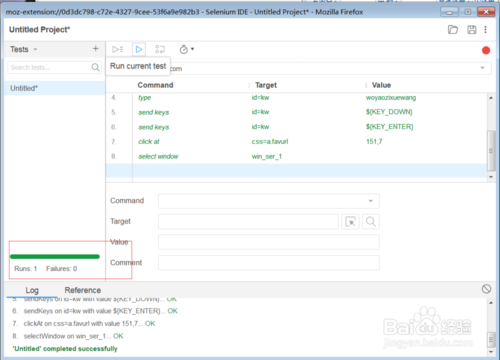This screenshot has height=360, width=500.
Task: Open the Command combo box dropdown
Action: [371, 201]
